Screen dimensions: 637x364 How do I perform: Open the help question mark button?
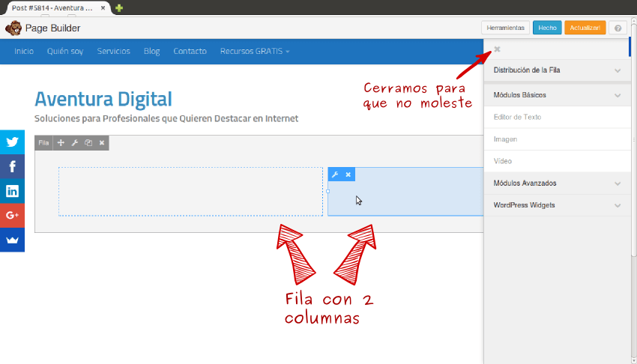(x=618, y=28)
